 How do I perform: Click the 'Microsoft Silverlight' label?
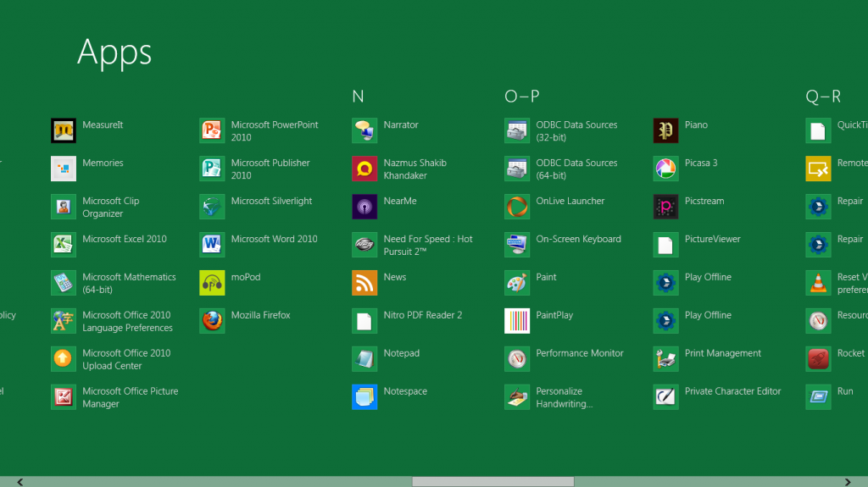tap(271, 201)
